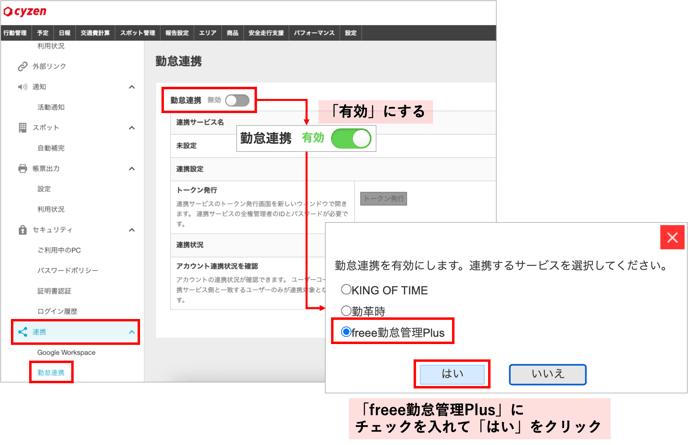Image resolution: width=688 pixels, height=445 pixels.
Task: Open the スポット管理 tab
Action: 137,33
